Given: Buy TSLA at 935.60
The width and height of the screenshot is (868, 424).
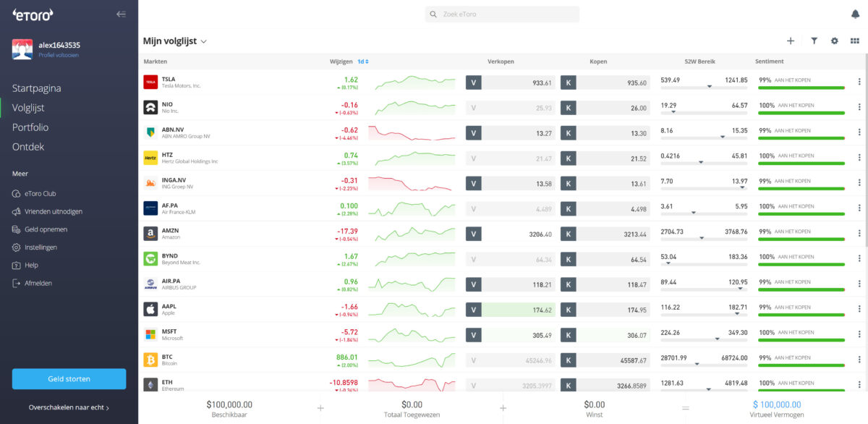Looking at the screenshot, I should tap(605, 82).
